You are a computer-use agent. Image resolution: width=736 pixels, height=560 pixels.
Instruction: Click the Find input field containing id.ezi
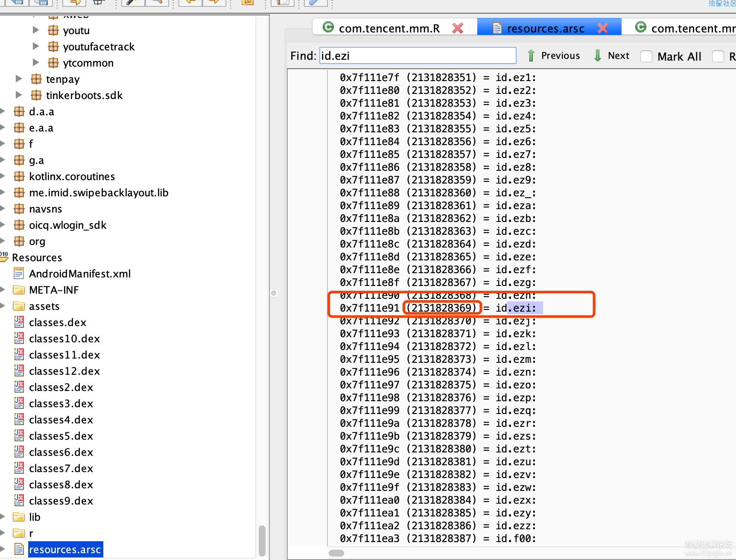(418, 55)
